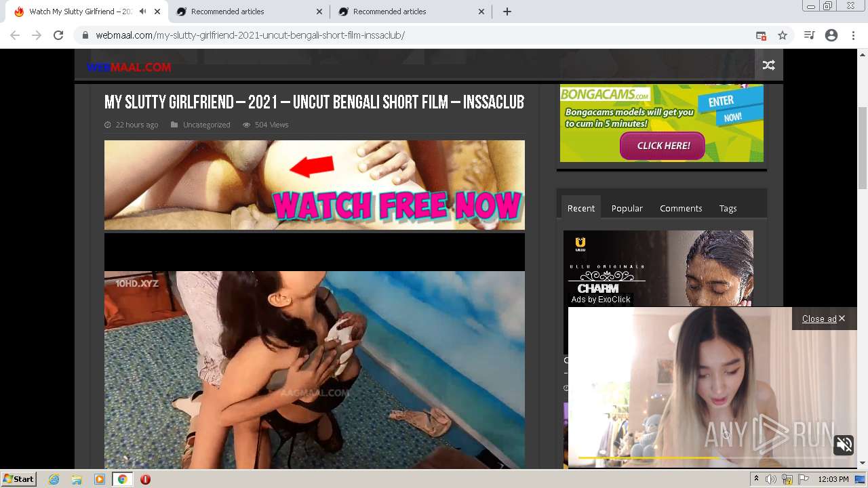The image size is (868, 488).
Task: Click the 504 Views text
Action: click(x=271, y=125)
